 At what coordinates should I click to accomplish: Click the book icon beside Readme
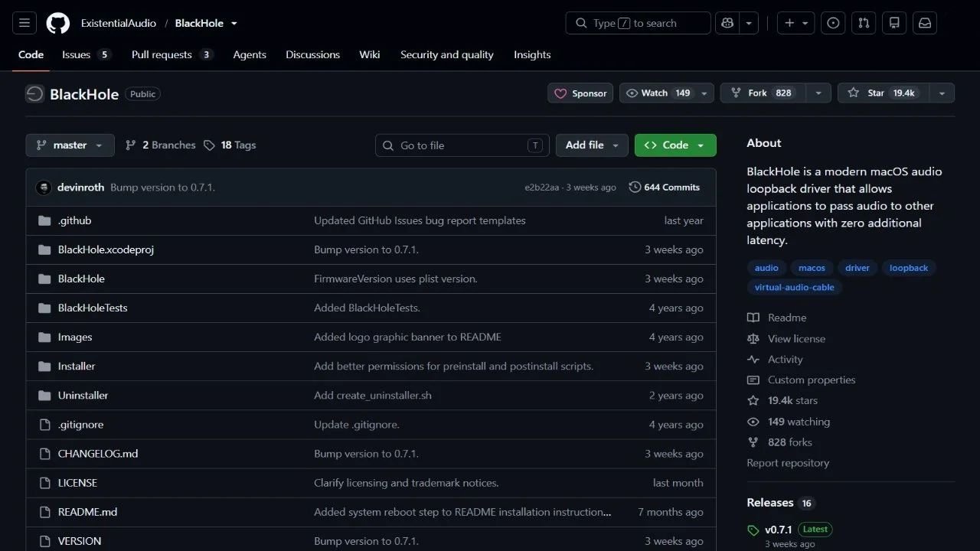tap(753, 318)
